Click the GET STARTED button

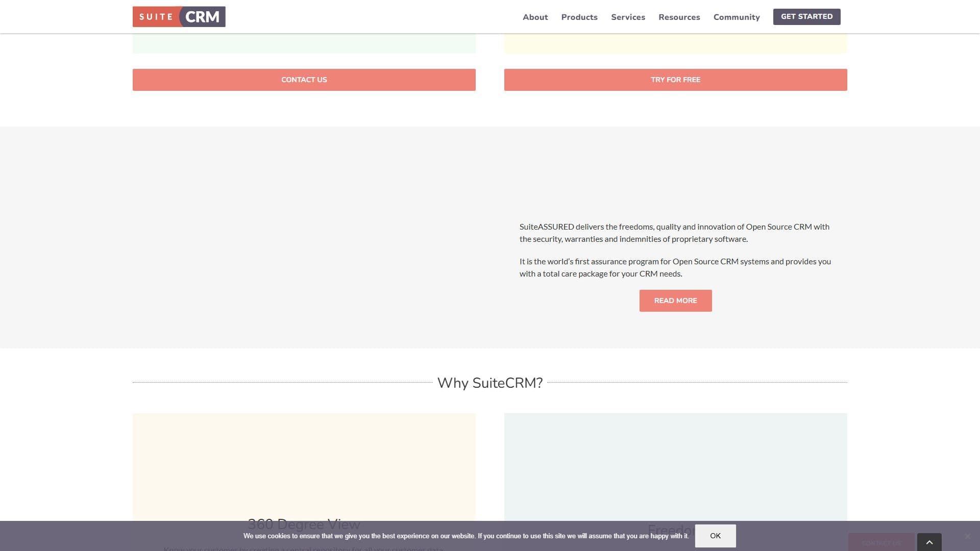pos(806,16)
